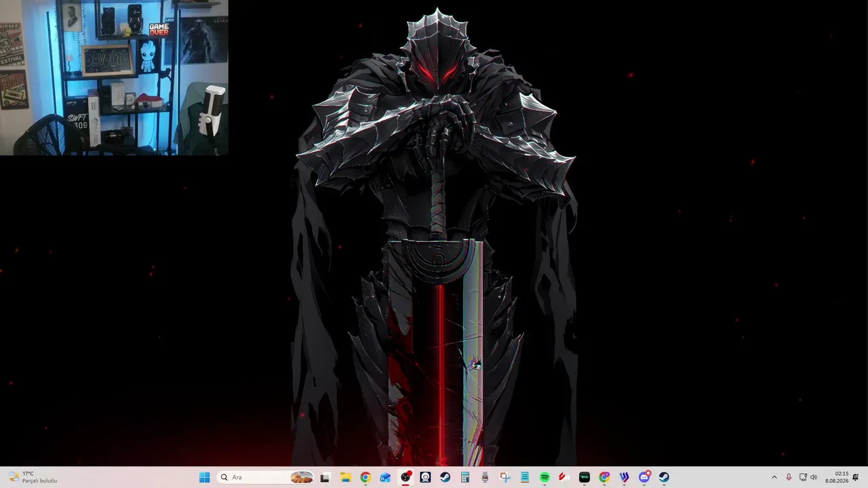Open the weather widget showing 17°C
This screenshot has width=868, height=488.
coord(33,477)
